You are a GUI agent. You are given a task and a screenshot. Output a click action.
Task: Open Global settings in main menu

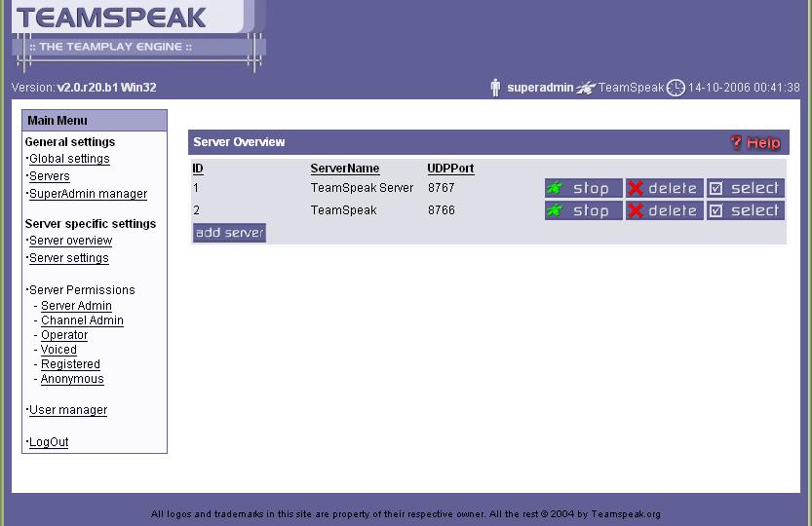pos(69,159)
